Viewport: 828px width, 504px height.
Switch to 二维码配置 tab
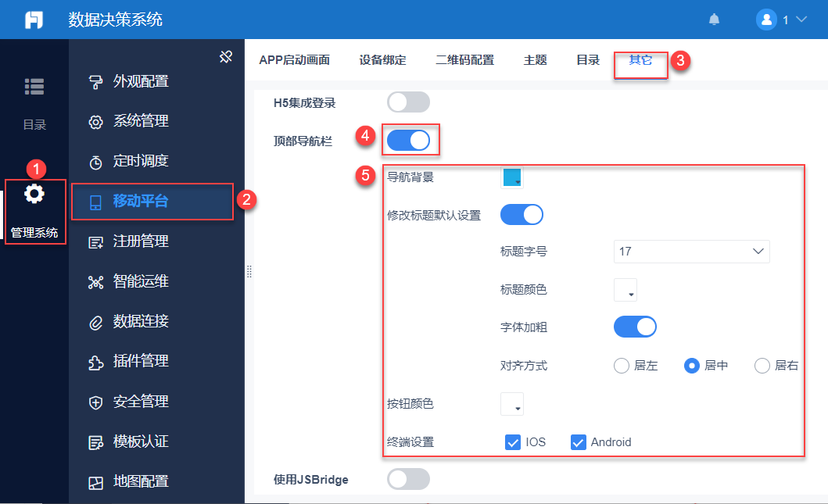464,60
